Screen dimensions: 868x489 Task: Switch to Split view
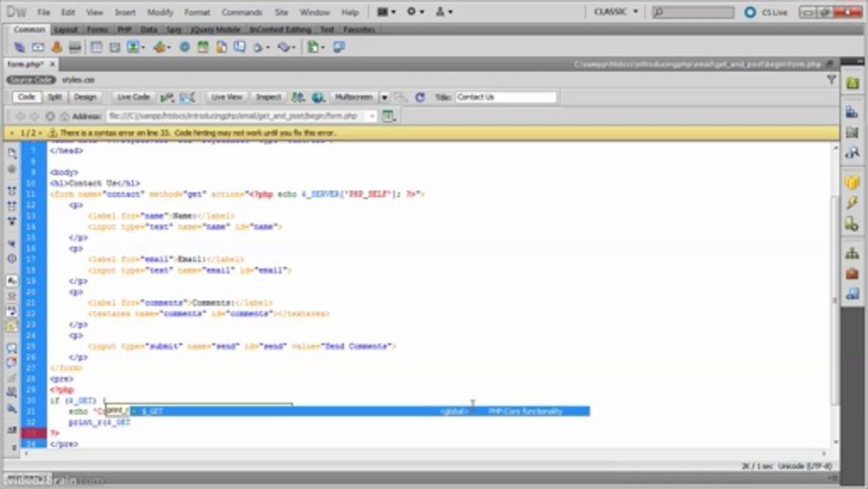tap(55, 97)
